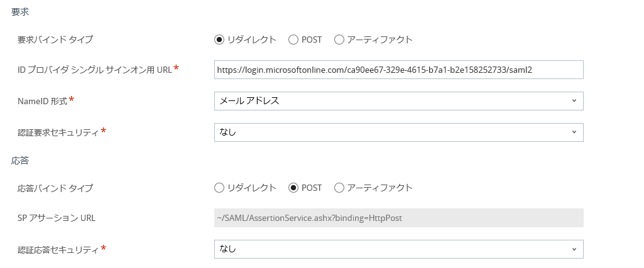Image resolution: width=644 pixels, height=268 pixels.
Task: Choose アーティファクト for 要求バインド タイプ
Action: point(339,40)
